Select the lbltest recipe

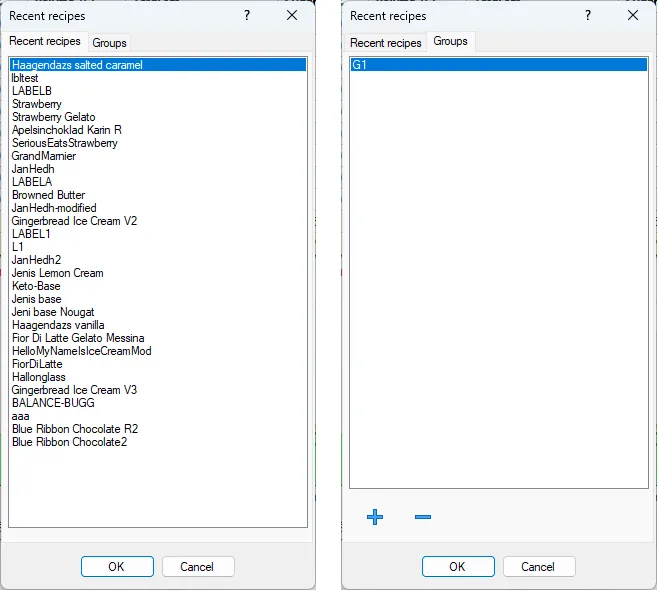click(158, 78)
